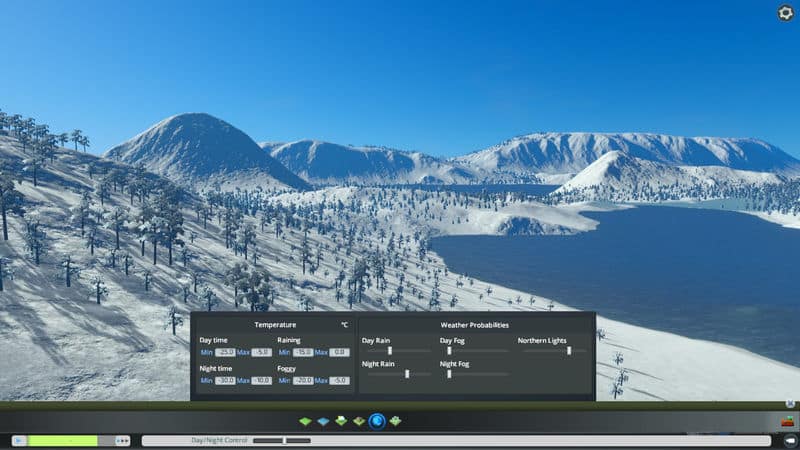Click the highlighted weather globe icon
The width and height of the screenshot is (800, 450).
coord(377,421)
